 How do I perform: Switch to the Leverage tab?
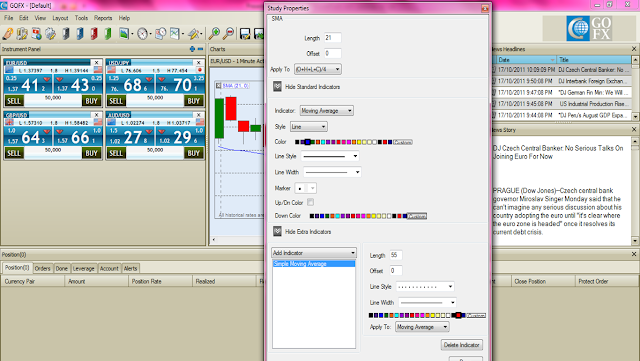point(83,268)
